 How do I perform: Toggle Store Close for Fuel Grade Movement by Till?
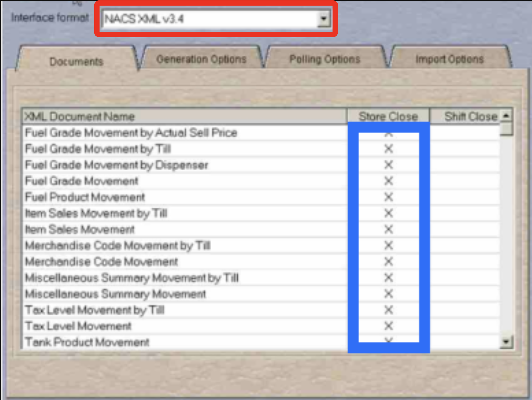pyautogui.click(x=388, y=149)
